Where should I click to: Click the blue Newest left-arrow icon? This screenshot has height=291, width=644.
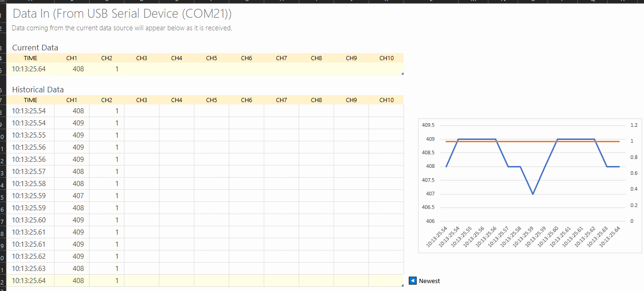[412, 280]
